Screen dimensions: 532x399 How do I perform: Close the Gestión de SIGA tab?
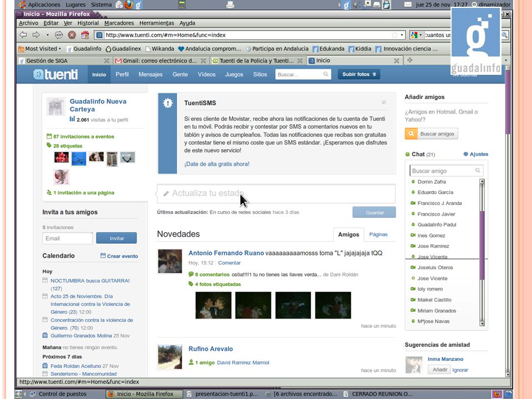106,61
